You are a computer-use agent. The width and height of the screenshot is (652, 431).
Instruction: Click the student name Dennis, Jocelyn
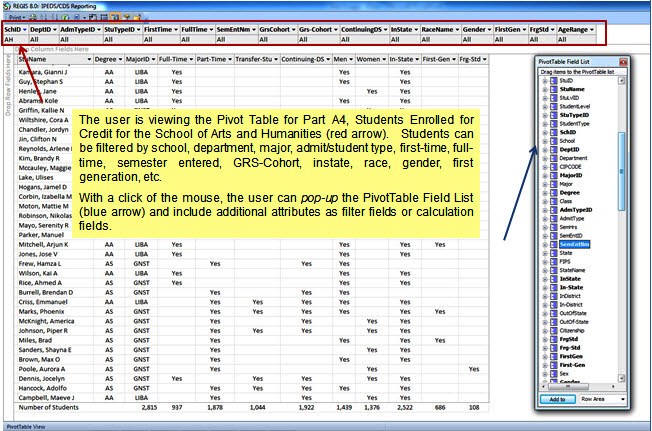42,379
